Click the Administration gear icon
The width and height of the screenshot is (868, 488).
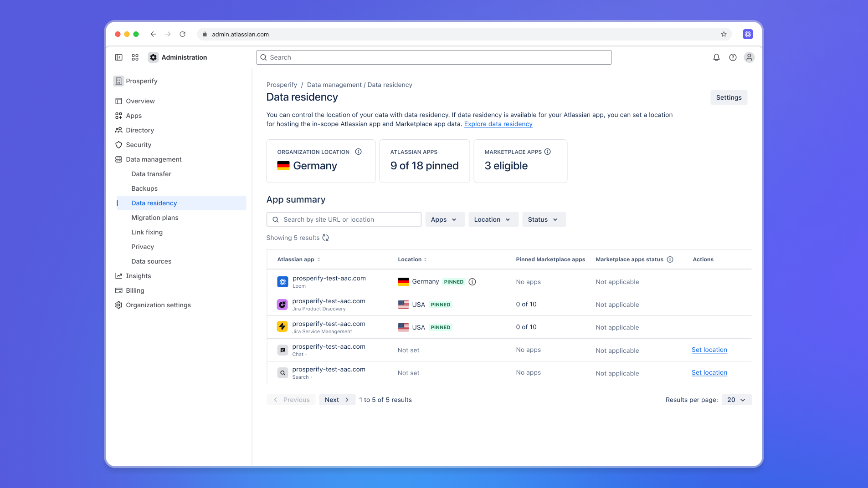[153, 57]
